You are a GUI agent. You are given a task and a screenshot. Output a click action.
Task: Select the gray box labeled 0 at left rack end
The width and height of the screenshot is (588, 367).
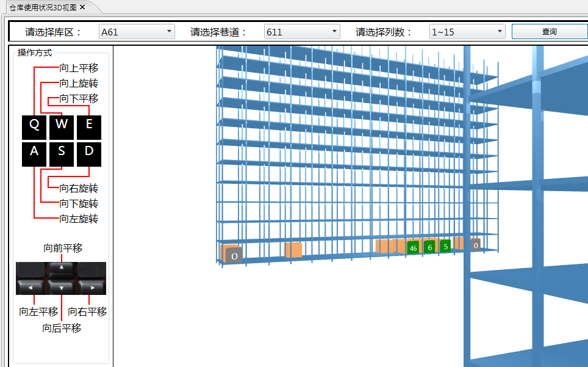(234, 255)
